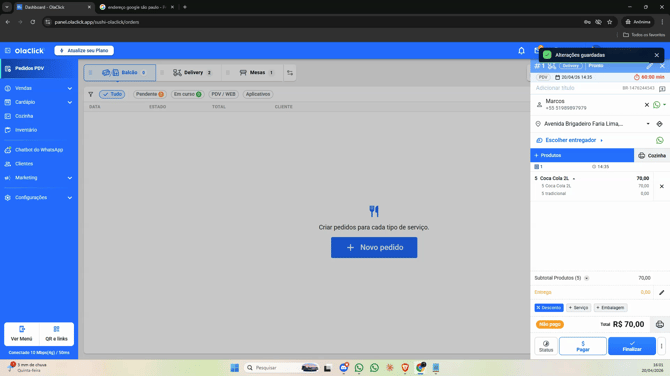Screen dimensions: 670x376
Task: Expand the Cardápio sidebar menu
Action: tap(38, 103)
